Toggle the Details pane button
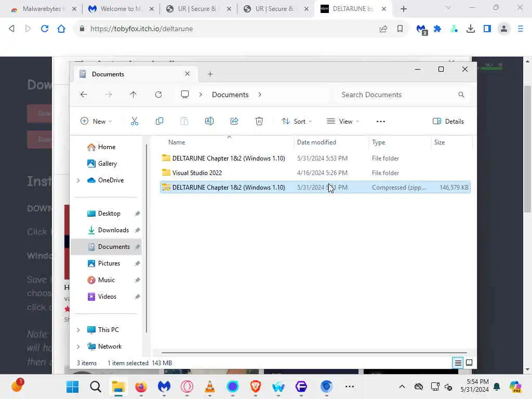532x399 pixels. click(448, 121)
